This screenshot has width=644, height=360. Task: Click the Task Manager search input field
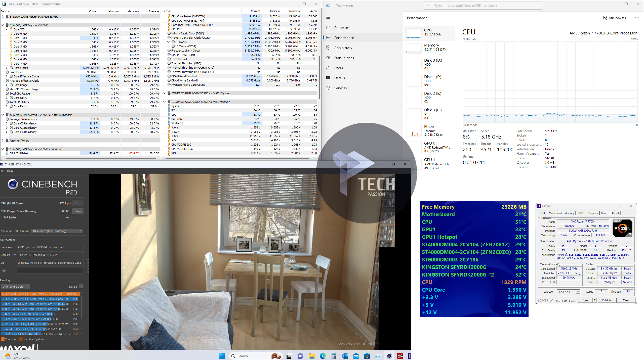pos(483,6)
